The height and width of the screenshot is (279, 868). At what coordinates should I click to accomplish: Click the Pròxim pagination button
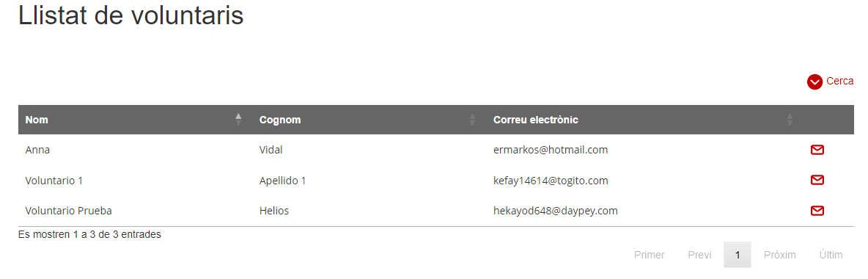pyautogui.click(x=779, y=256)
